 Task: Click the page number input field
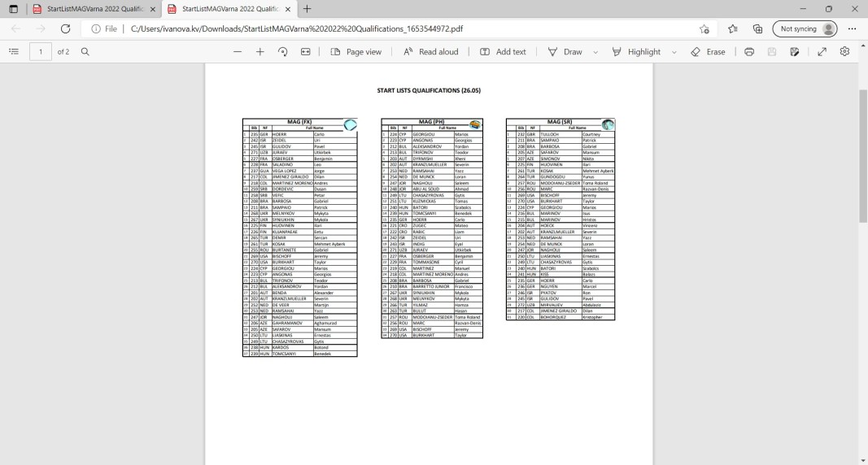(x=40, y=52)
